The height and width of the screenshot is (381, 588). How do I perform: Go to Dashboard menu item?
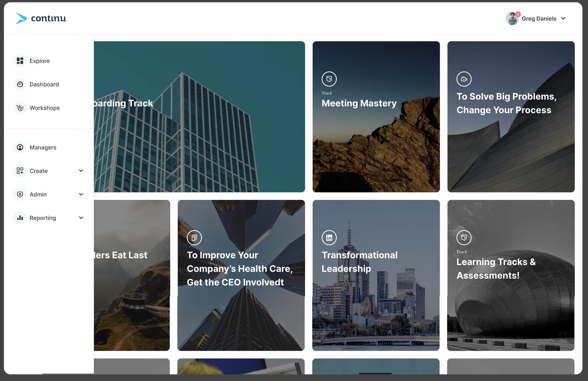tap(44, 84)
